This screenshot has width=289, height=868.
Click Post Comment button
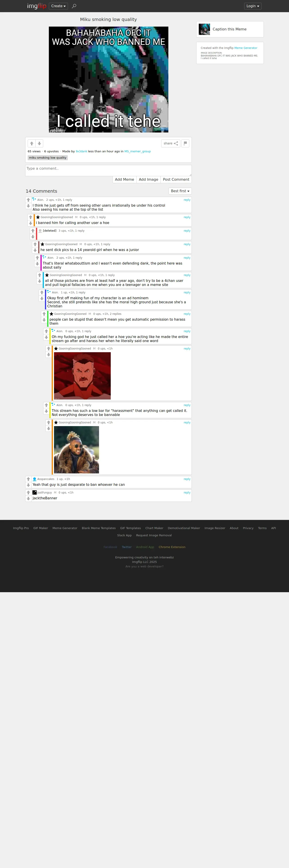tap(176, 180)
